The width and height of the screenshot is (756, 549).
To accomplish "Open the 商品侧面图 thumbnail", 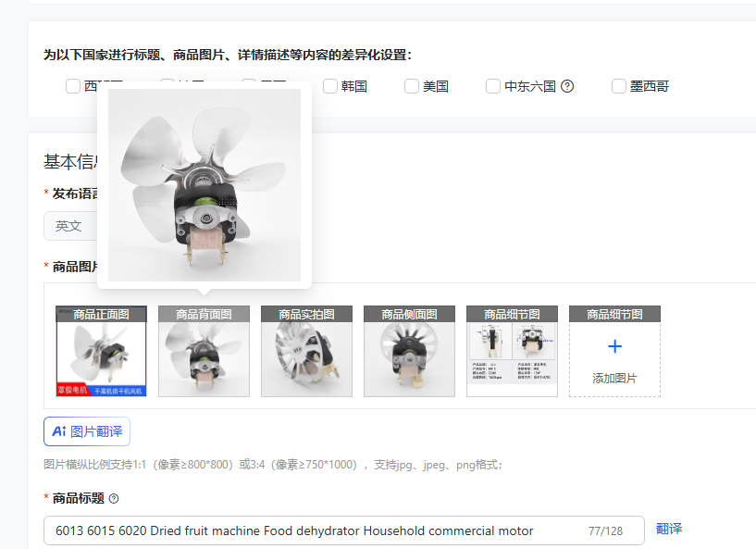I will [x=409, y=351].
